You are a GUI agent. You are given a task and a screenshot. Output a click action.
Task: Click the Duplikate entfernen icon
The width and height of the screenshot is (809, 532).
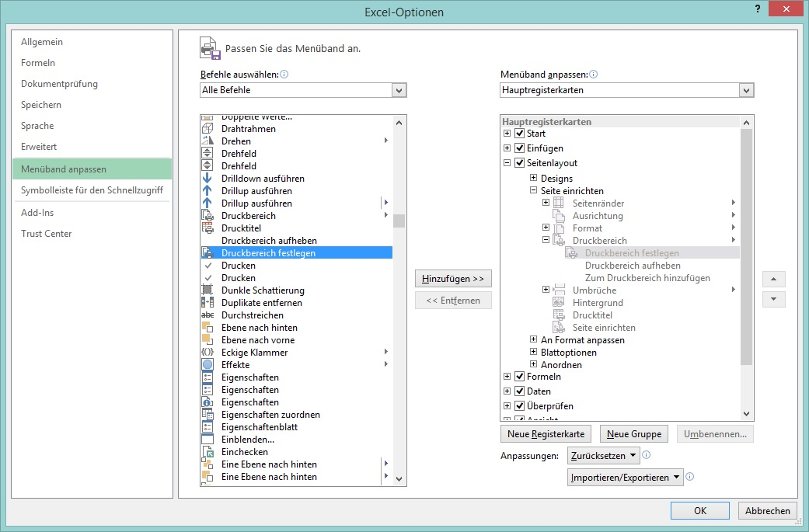[x=207, y=303]
